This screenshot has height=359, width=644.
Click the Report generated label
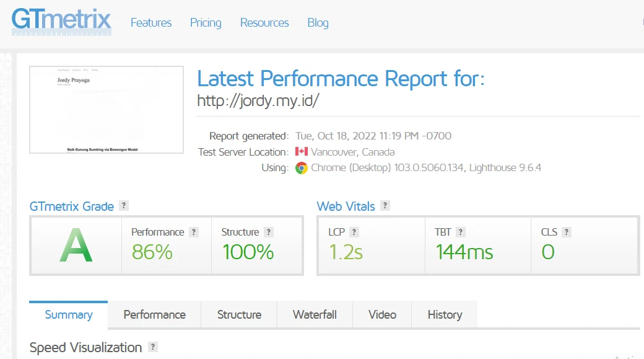[249, 136]
